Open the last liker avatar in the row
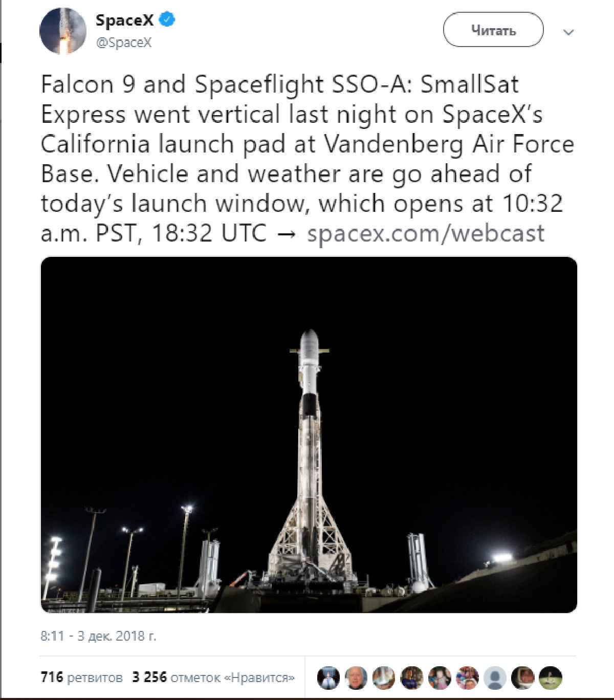The image size is (614, 700). (x=550, y=678)
